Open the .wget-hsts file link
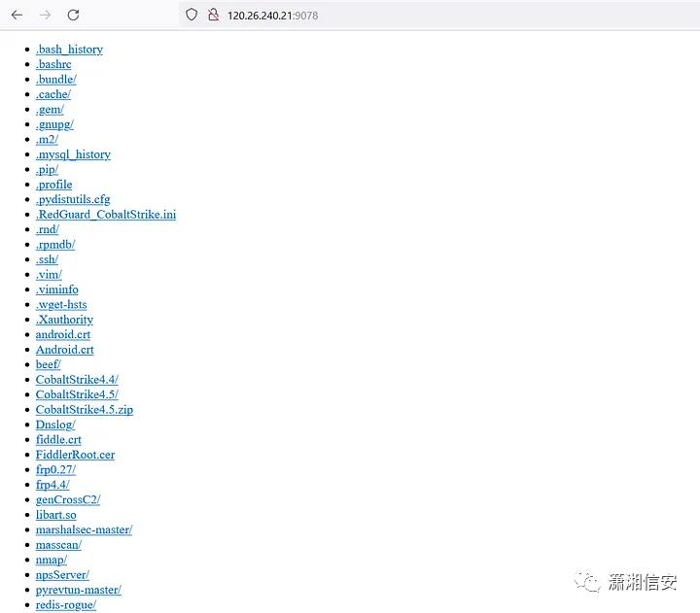The height and width of the screenshot is (613, 700). click(x=61, y=305)
